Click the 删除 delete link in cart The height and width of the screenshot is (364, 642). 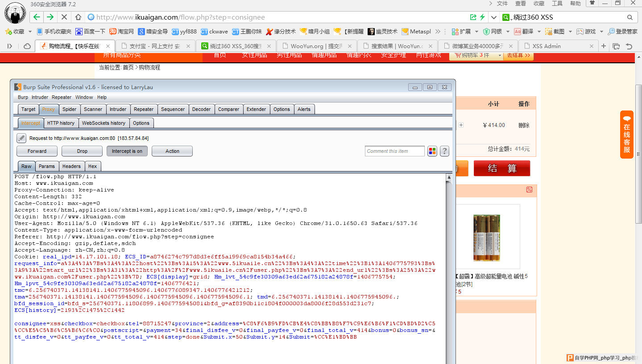(524, 125)
